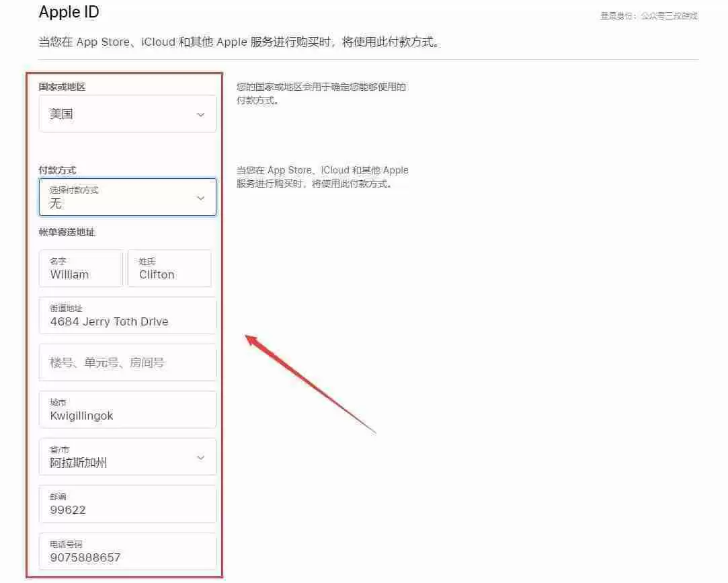Expand the 付款方式 selection dropdown
The image size is (728, 583).
(127, 197)
